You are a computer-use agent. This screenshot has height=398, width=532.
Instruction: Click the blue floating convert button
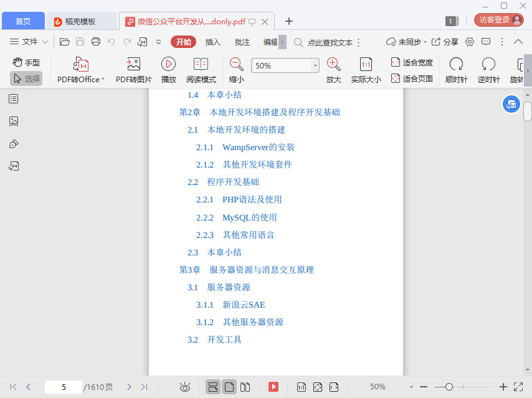point(511,105)
